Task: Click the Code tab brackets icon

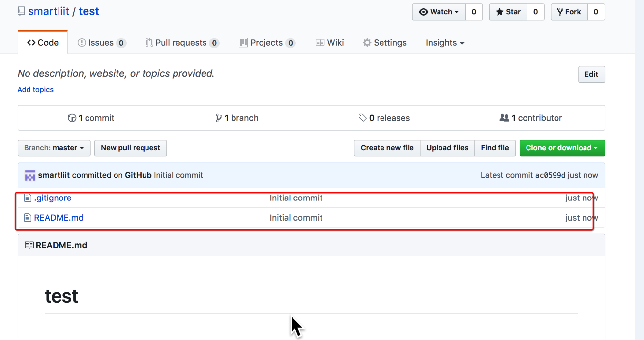Action: pyautogui.click(x=31, y=43)
